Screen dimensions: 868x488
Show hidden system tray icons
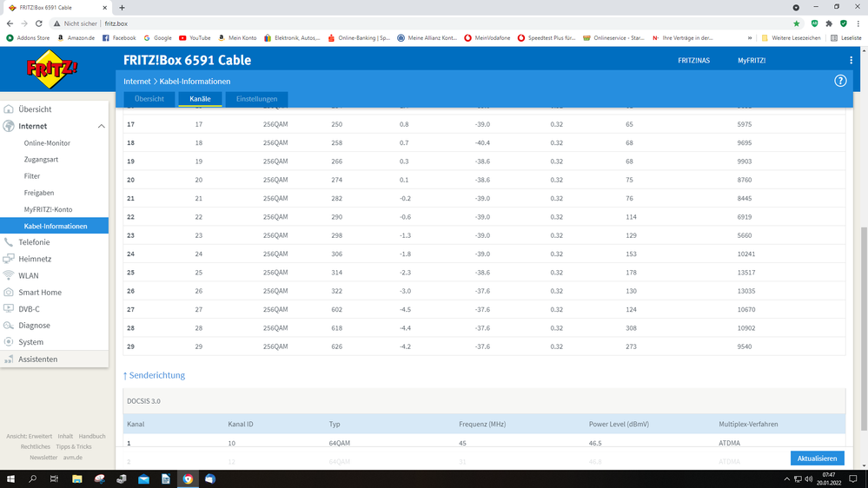tap(786, 479)
